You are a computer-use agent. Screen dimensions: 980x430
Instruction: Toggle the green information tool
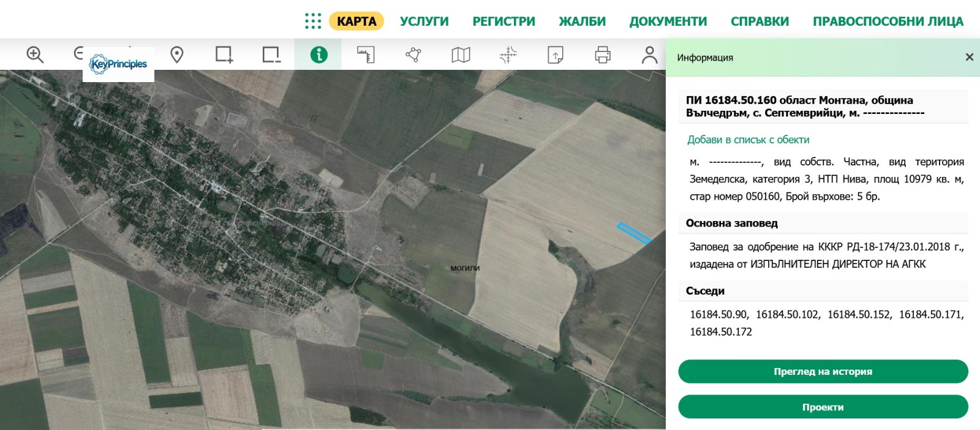318,55
